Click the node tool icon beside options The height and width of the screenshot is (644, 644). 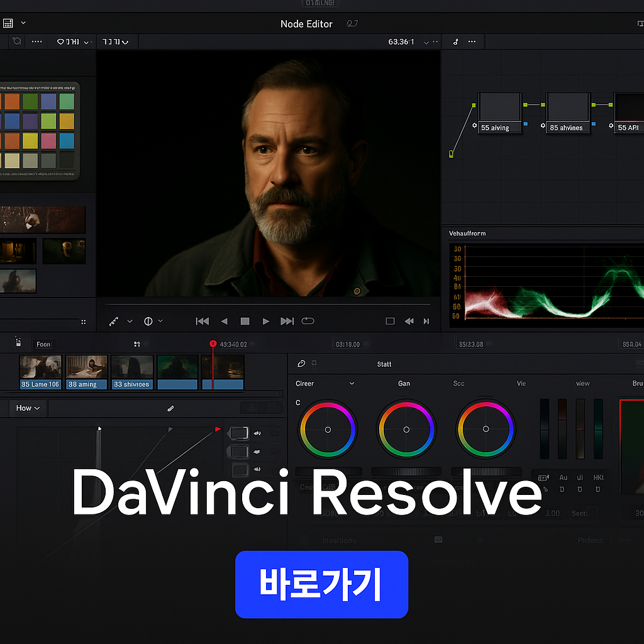(x=455, y=42)
